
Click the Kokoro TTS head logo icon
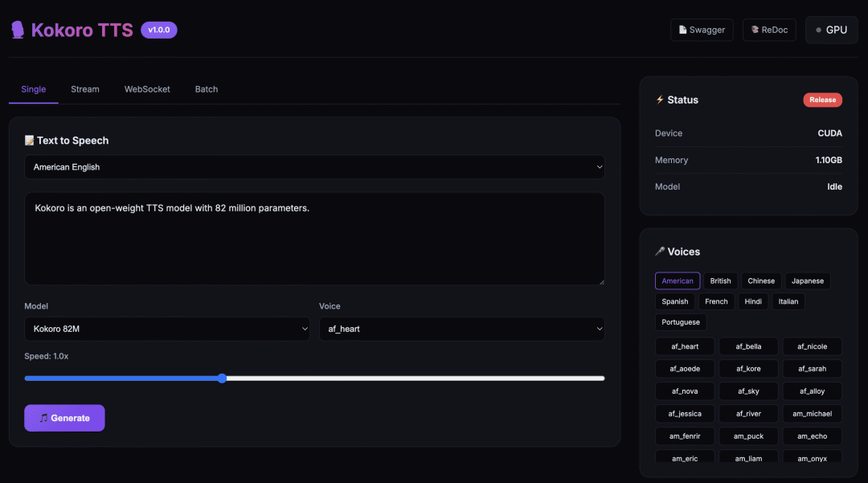[17, 30]
